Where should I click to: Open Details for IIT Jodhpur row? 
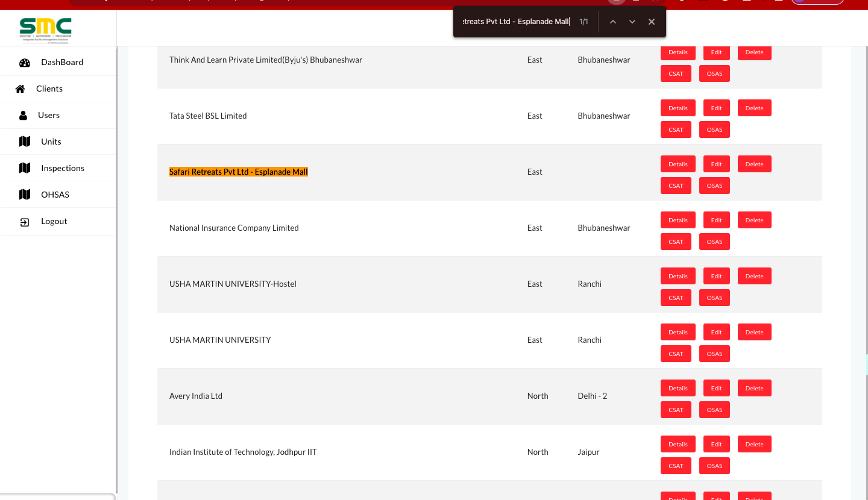[x=678, y=445]
